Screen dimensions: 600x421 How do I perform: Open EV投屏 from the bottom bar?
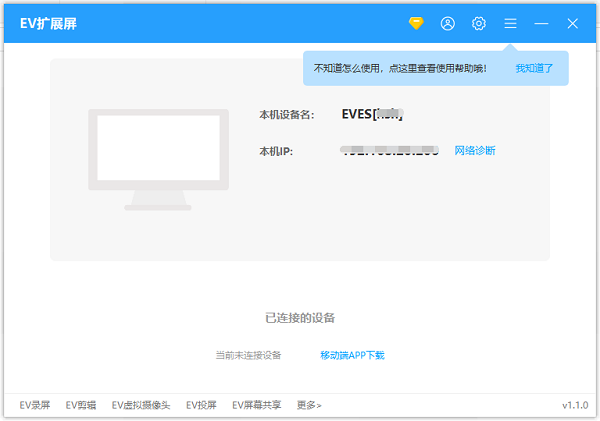[x=201, y=405]
